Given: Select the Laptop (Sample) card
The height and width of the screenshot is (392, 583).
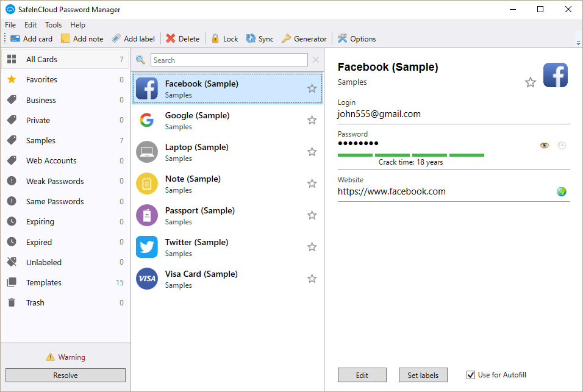Looking at the screenshot, I should [x=227, y=152].
